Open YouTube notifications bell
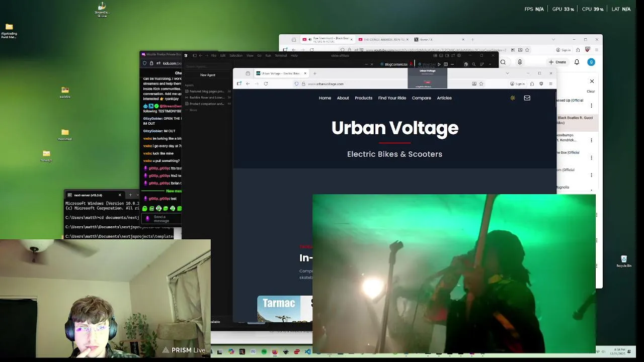Image resolution: width=644 pixels, height=362 pixels. pyautogui.click(x=577, y=62)
